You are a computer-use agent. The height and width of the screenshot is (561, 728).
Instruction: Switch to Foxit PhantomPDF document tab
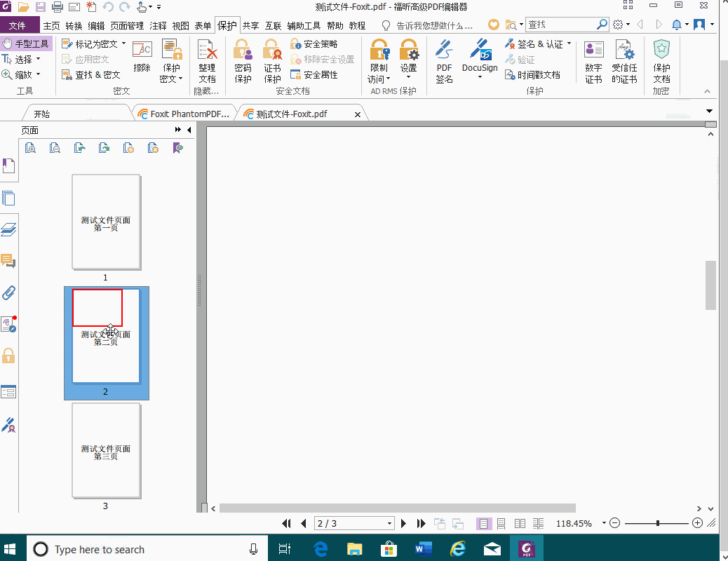(x=184, y=114)
